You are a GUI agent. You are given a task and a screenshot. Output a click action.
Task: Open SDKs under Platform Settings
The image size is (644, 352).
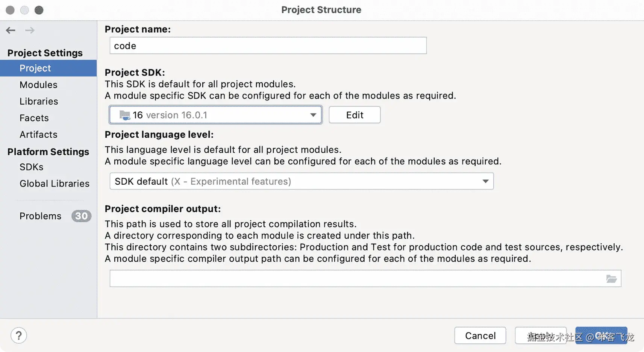point(32,167)
